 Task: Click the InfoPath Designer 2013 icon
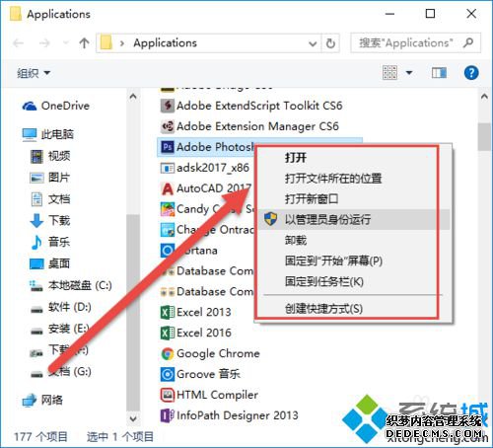coord(168,415)
